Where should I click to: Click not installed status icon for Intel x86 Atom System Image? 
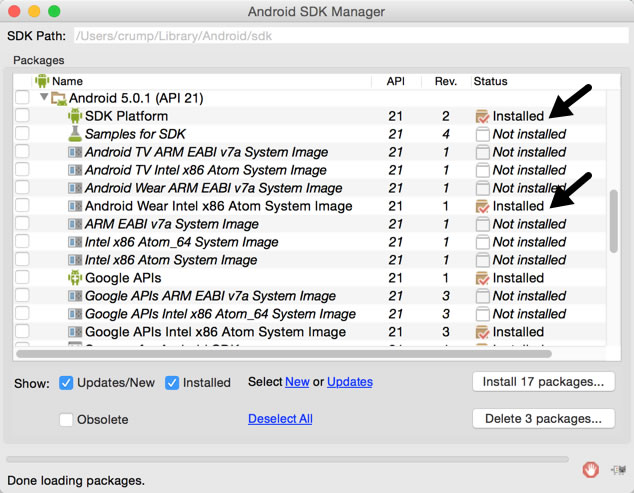point(482,260)
